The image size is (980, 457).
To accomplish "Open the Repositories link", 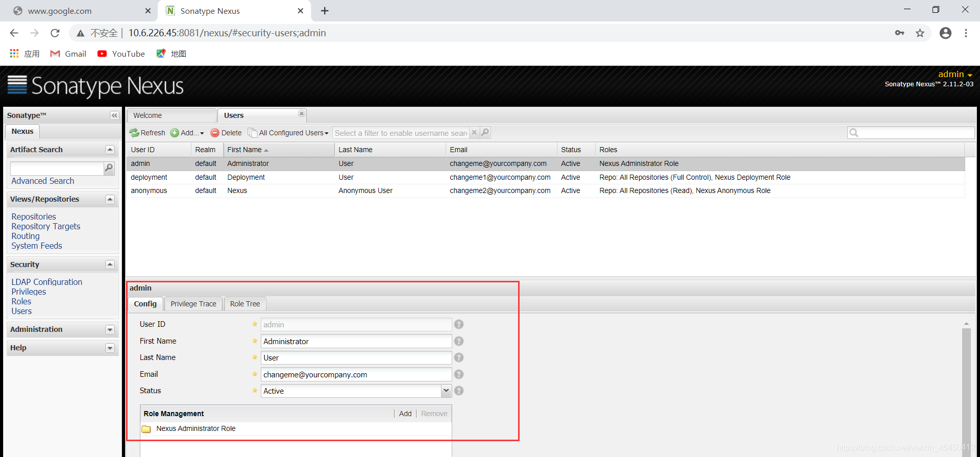I will 34,217.
